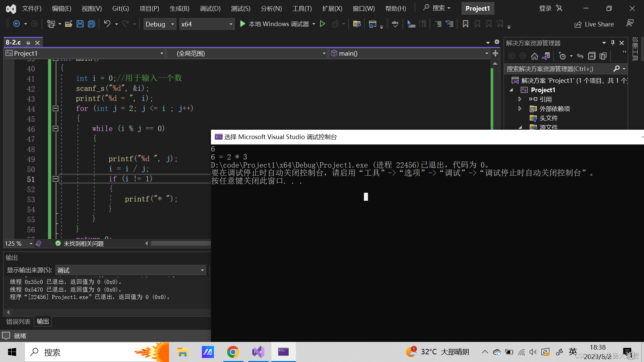Open file using folder toolbar icon
This screenshot has width=644, height=362.
(x=69, y=24)
